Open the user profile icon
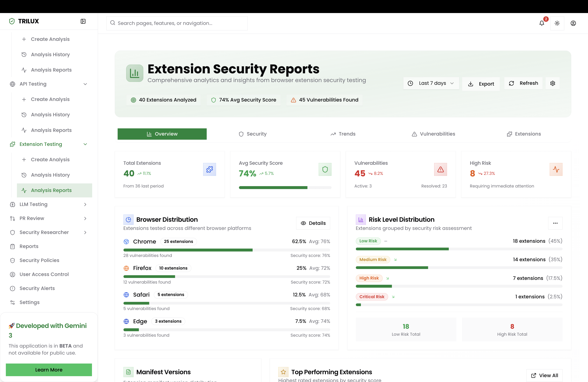The width and height of the screenshot is (588, 382). coord(573,23)
